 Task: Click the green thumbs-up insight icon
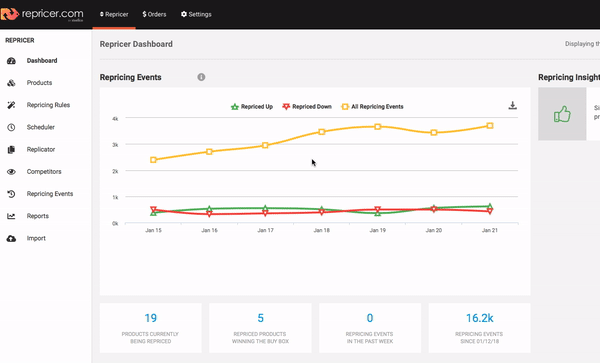562,114
